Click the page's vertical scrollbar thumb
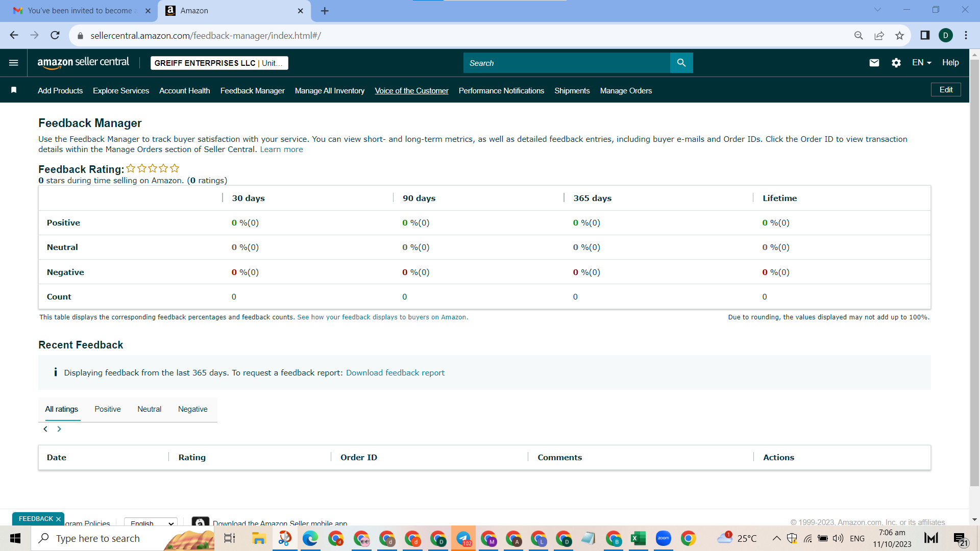 (x=974, y=273)
